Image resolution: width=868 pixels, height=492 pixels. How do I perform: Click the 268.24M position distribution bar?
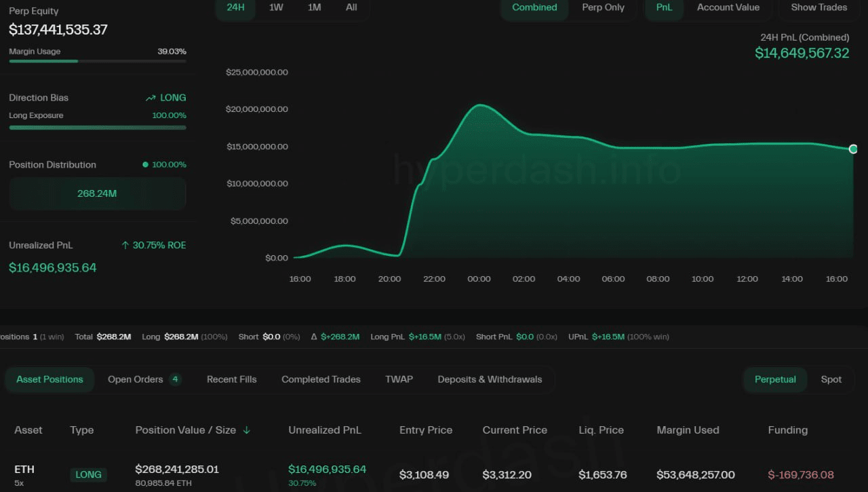point(97,193)
